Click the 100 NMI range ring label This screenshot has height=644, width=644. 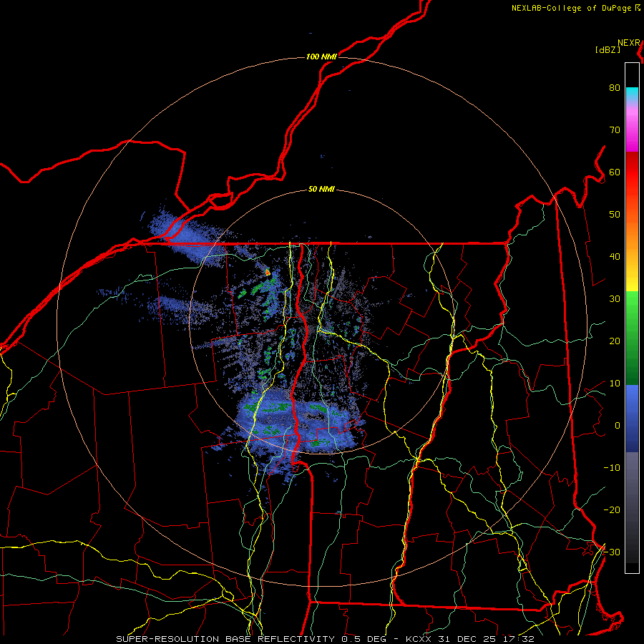point(321,57)
